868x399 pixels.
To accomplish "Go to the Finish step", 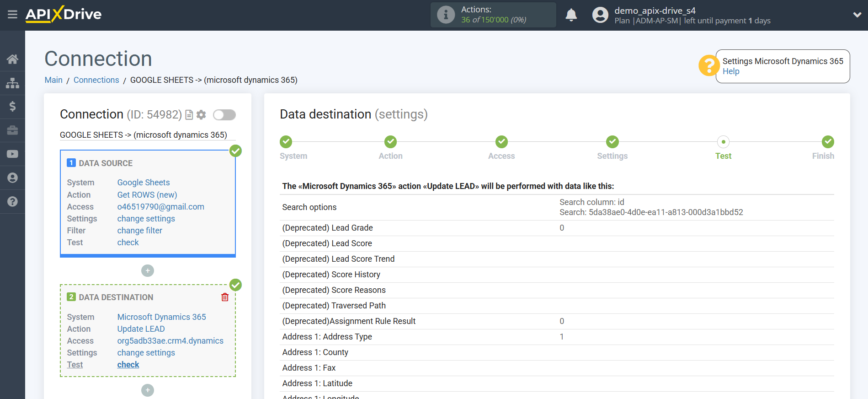I will coord(828,142).
